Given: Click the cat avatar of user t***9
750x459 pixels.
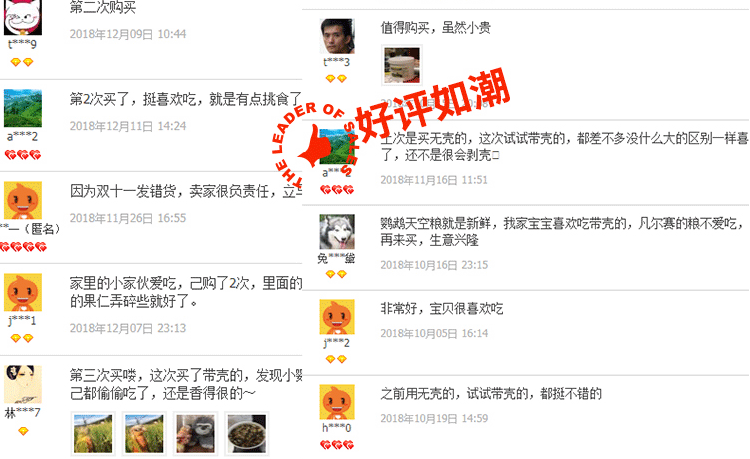Looking at the screenshot, I should click(x=22, y=17).
